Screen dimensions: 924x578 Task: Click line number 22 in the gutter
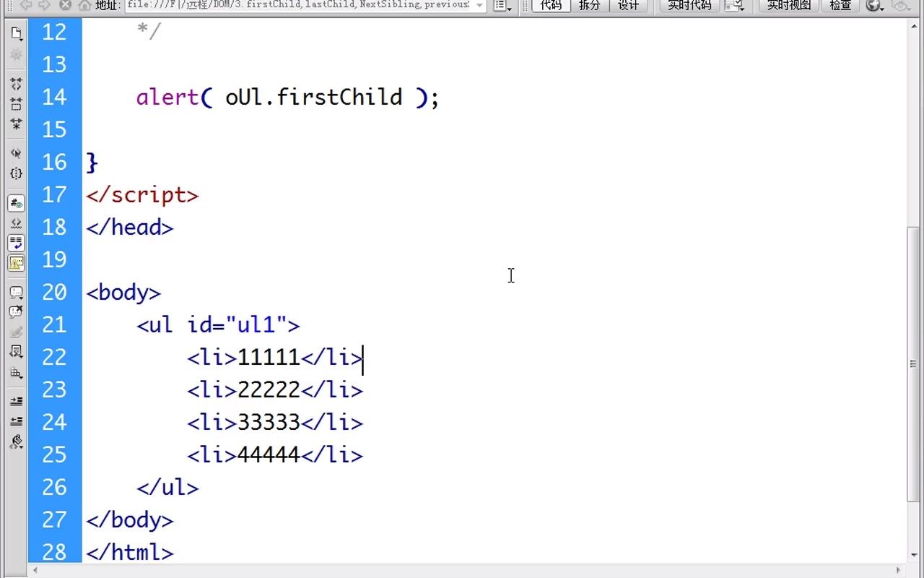(x=54, y=357)
